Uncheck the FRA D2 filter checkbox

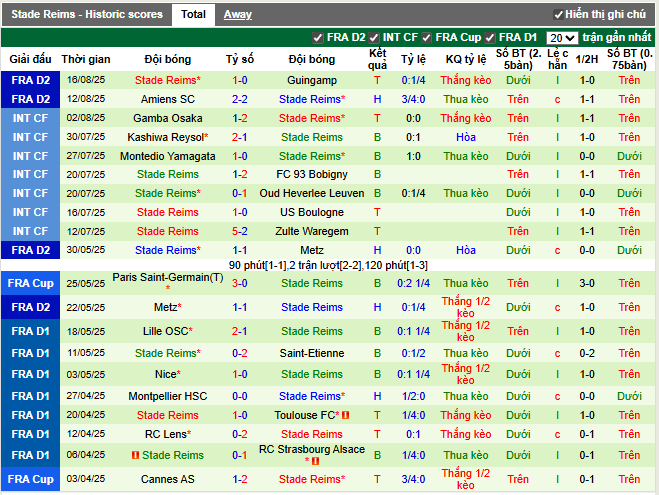[318, 38]
